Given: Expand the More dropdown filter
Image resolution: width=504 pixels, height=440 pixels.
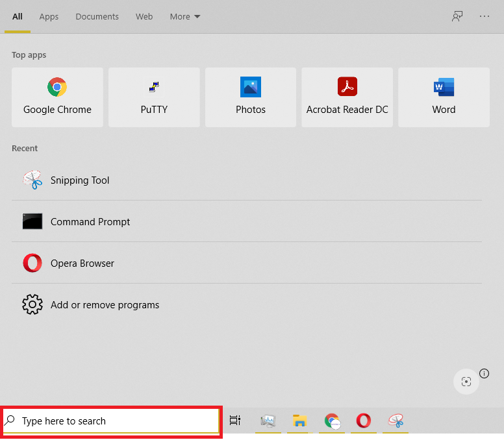Looking at the screenshot, I should coord(185,16).
